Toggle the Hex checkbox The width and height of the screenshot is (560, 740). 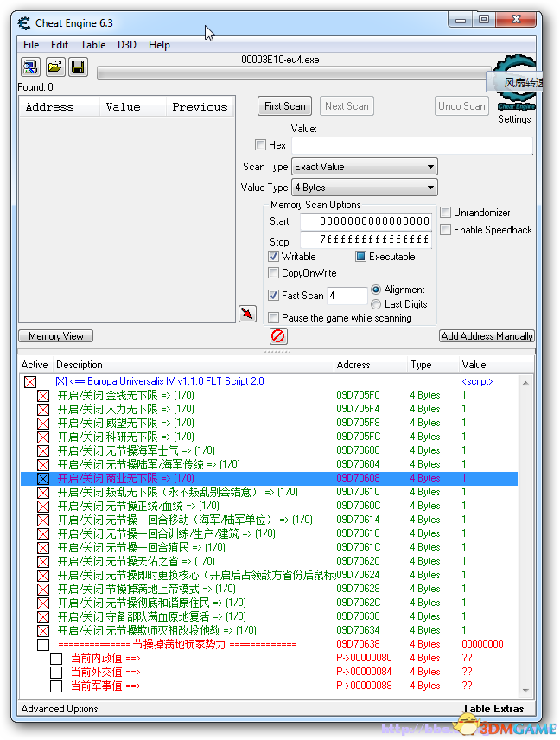260,145
